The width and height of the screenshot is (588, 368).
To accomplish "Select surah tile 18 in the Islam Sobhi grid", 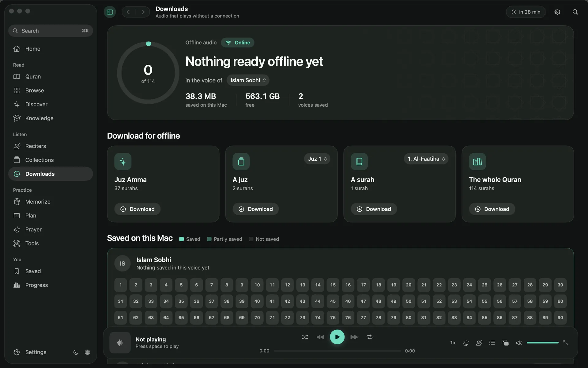I will [379, 285].
